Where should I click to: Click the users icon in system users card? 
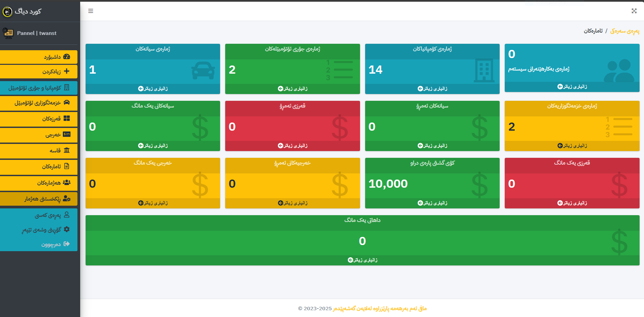point(619,70)
